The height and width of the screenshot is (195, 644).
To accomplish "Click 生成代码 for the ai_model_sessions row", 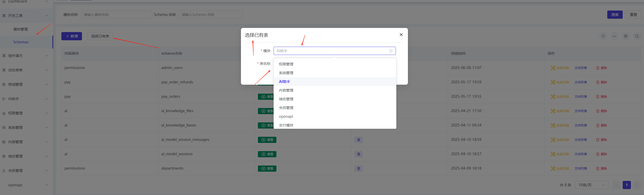I will click(x=560, y=154).
